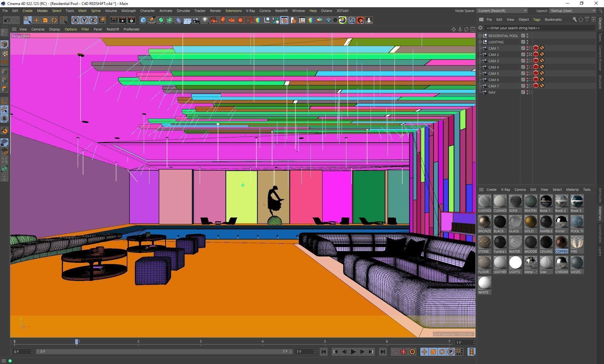Expand the RESIDENTIAL POOL tree item
This screenshot has width=604, height=364.
[480, 36]
